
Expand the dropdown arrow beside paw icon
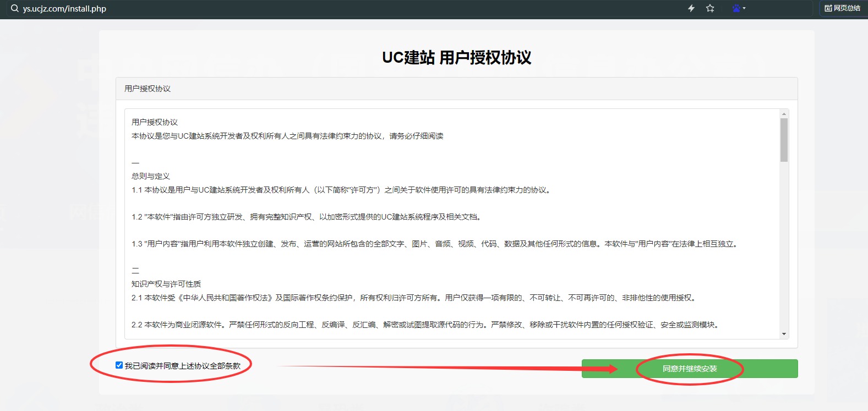click(744, 8)
